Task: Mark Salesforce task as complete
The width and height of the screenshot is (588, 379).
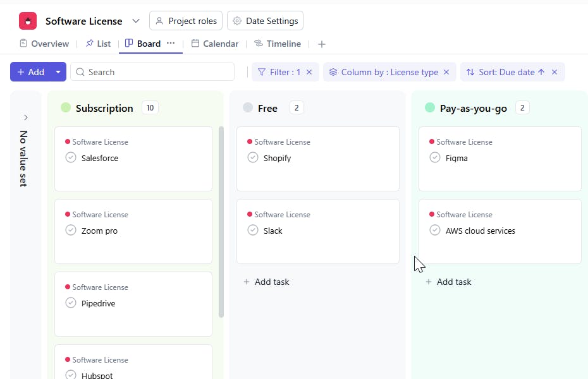Action: pos(71,157)
